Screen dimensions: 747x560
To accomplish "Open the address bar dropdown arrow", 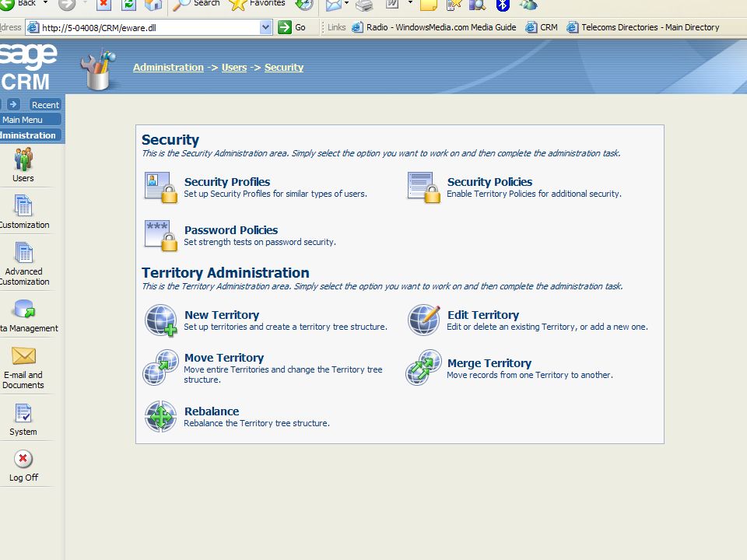I will coord(266,27).
